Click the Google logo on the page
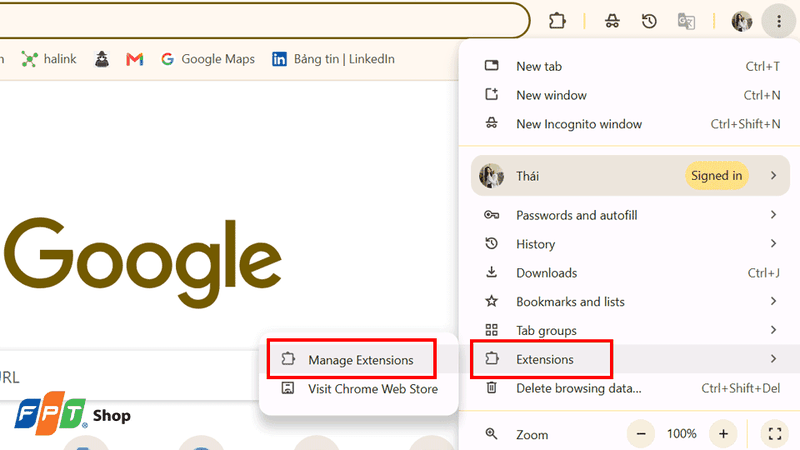 click(x=143, y=263)
